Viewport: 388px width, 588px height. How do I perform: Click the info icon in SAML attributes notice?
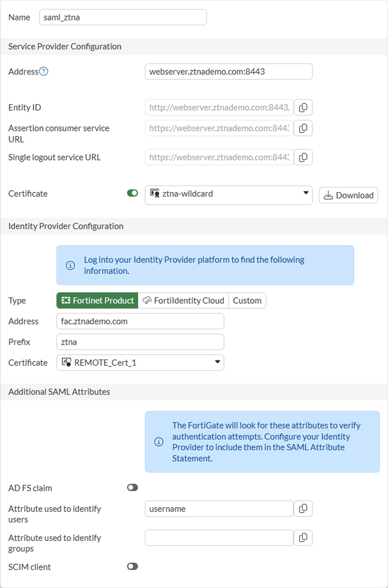(159, 442)
